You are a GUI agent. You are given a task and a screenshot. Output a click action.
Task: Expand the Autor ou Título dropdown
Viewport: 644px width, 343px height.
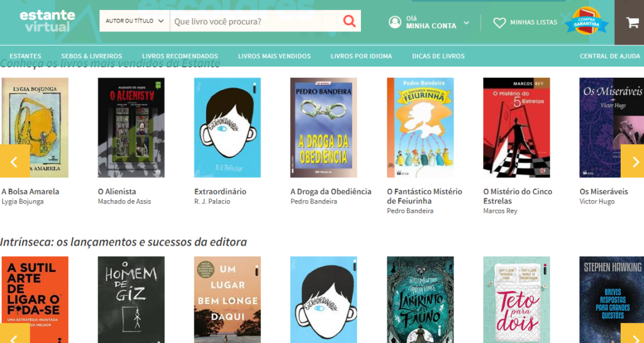(x=134, y=21)
